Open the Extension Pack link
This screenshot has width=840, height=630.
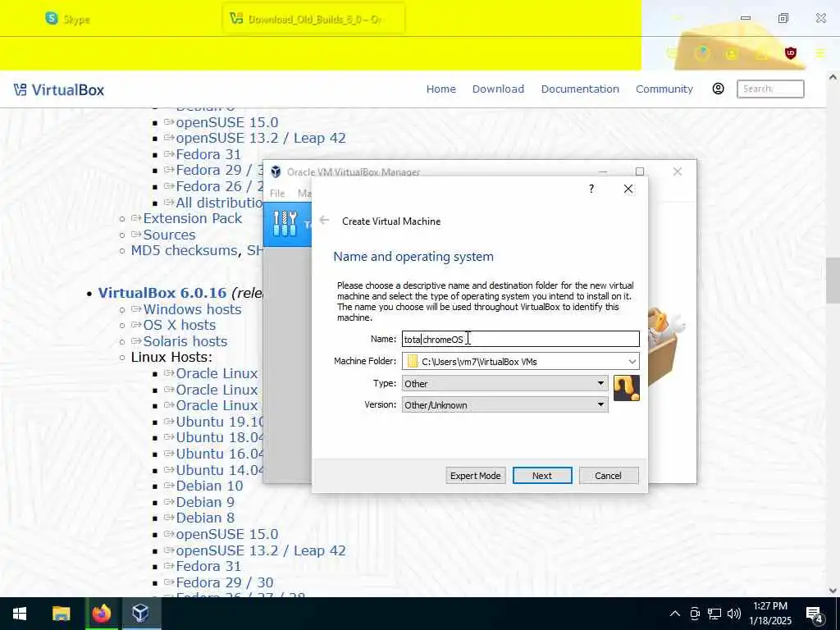pyautogui.click(x=192, y=218)
